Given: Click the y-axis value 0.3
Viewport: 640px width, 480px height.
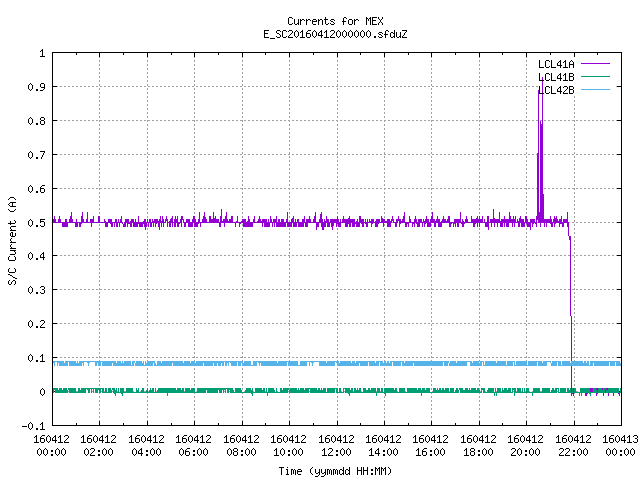Looking at the screenshot, I should (36, 290).
